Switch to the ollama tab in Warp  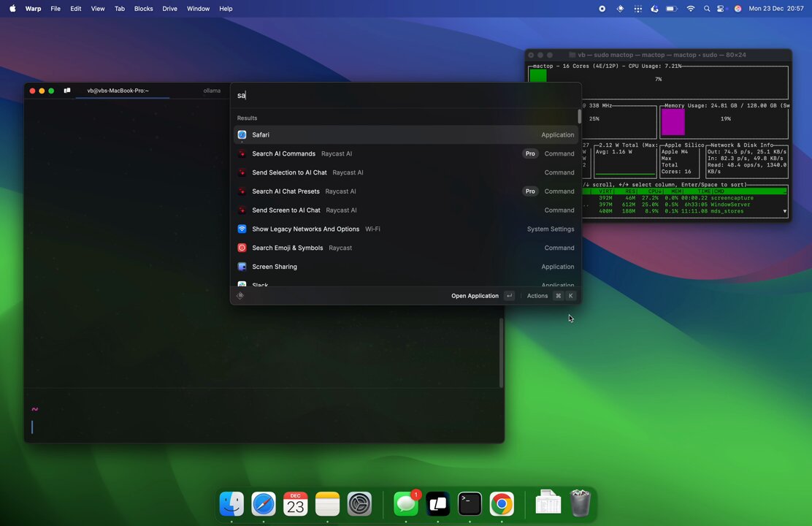(x=212, y=91)
